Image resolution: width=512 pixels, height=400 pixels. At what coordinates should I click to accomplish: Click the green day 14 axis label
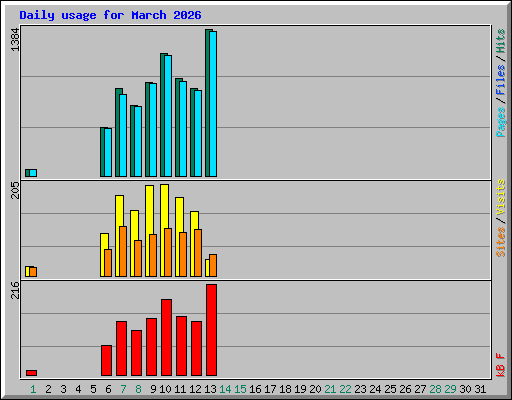tap(225, 389)
